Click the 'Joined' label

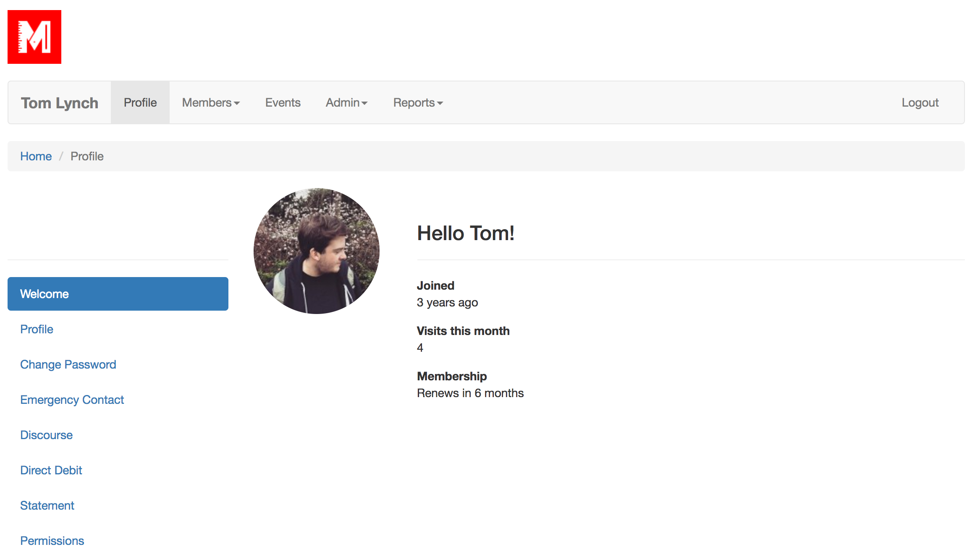[435, 285]
